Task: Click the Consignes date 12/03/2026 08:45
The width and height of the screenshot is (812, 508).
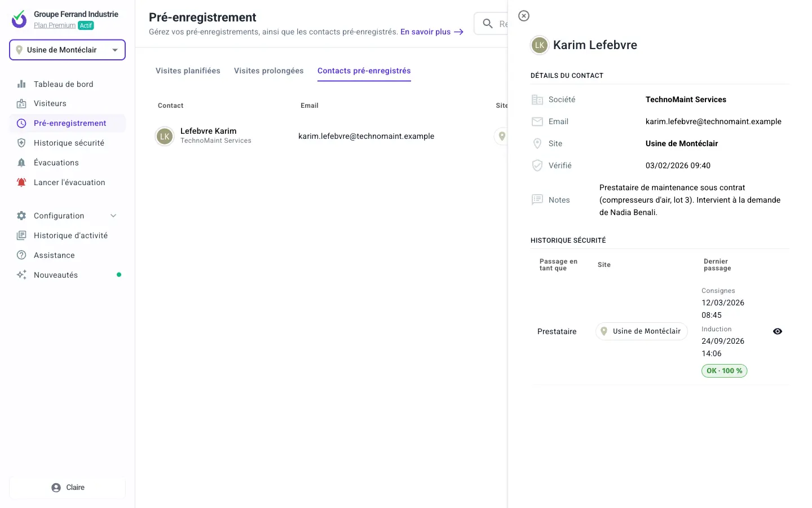Action: (x=723, y=309)
